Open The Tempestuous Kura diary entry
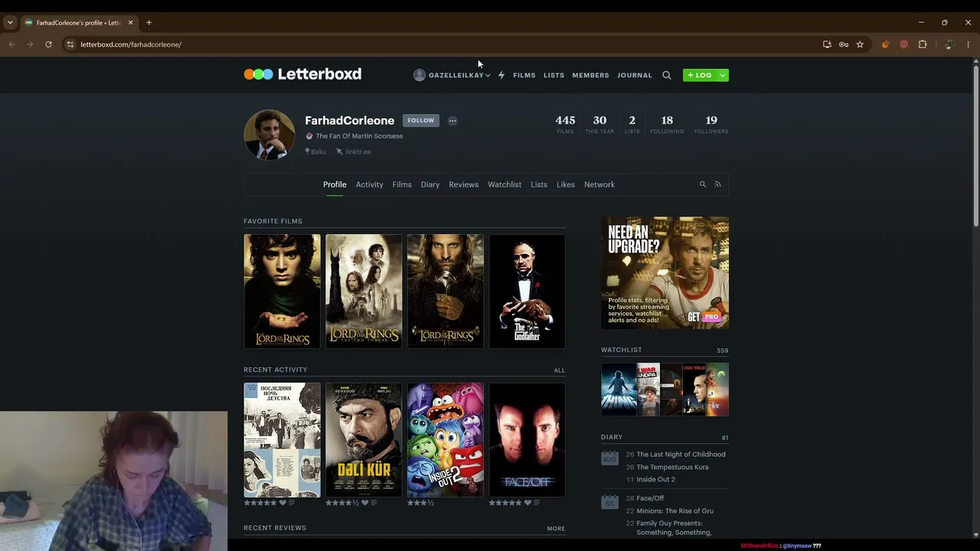The image size is (980, 551). pos(672,467)
